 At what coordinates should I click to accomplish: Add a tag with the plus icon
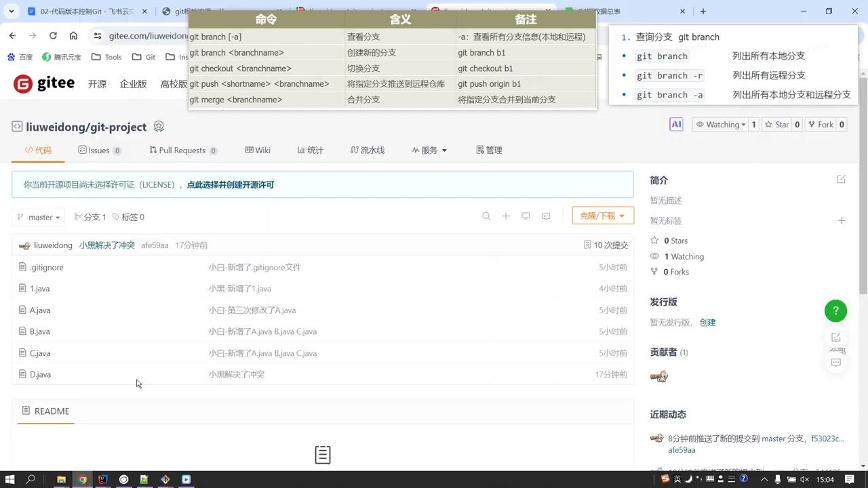click(842, 220)
